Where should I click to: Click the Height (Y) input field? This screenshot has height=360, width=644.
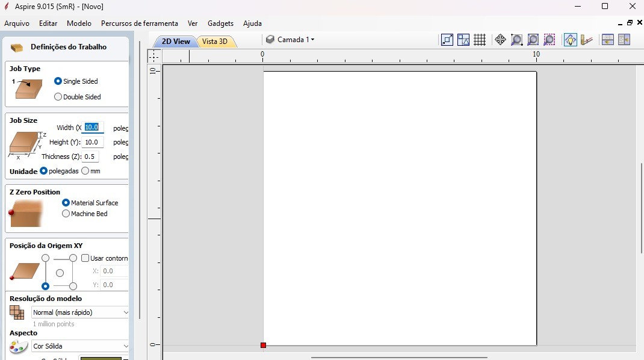[x=93, y=142]
